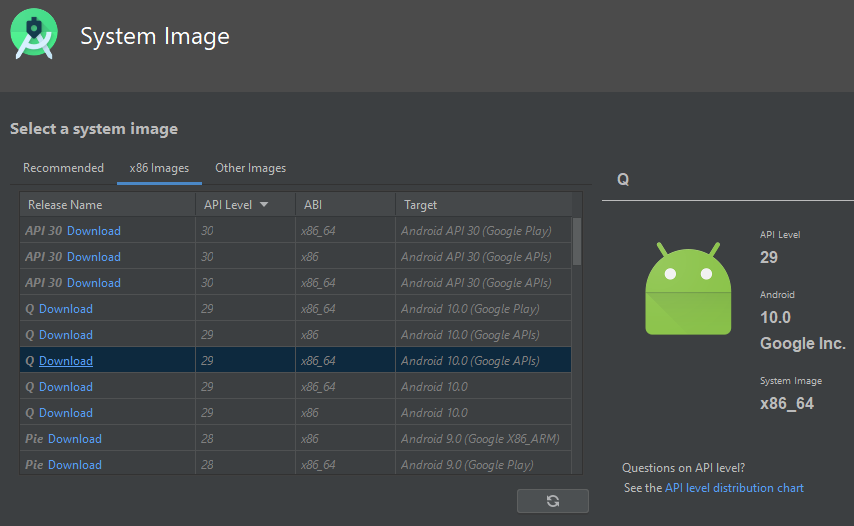Sort by Release Name column header
854x526 pixels.
[x=65, y=205]
